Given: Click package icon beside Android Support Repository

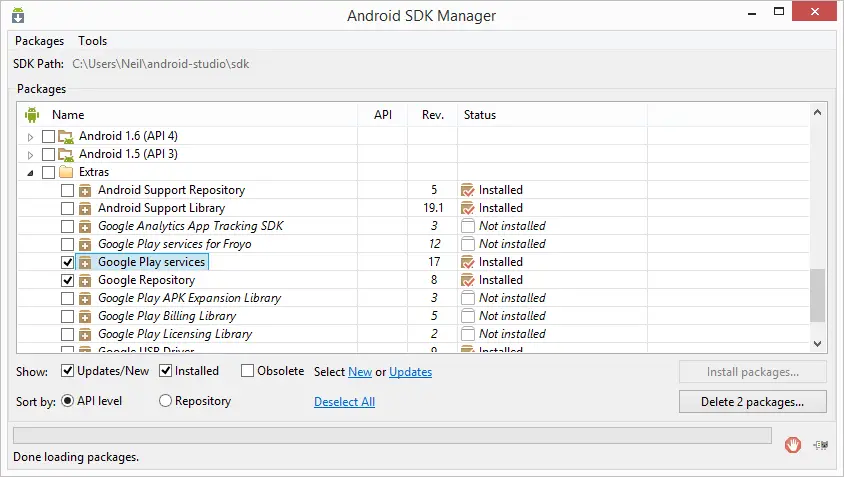Looking at the screenshot, I should [85, 191].
